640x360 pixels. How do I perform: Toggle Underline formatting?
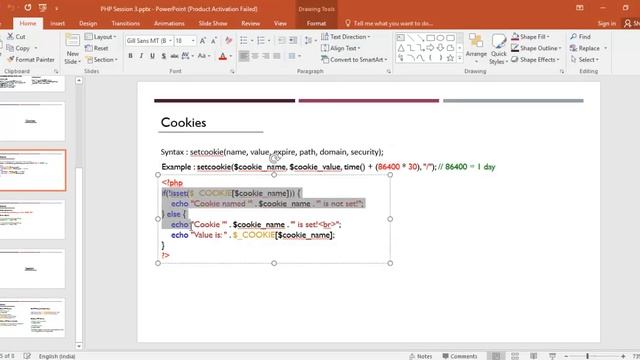pos(152,56)
